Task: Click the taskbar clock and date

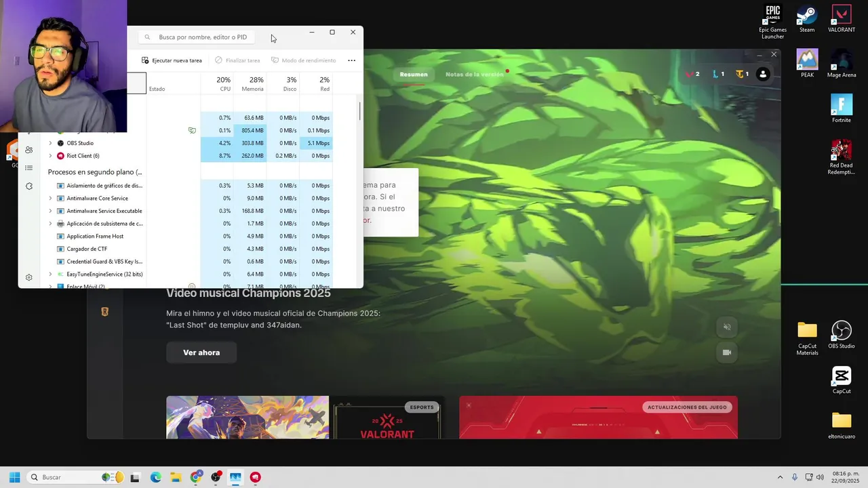Action: tap(846, 477)
